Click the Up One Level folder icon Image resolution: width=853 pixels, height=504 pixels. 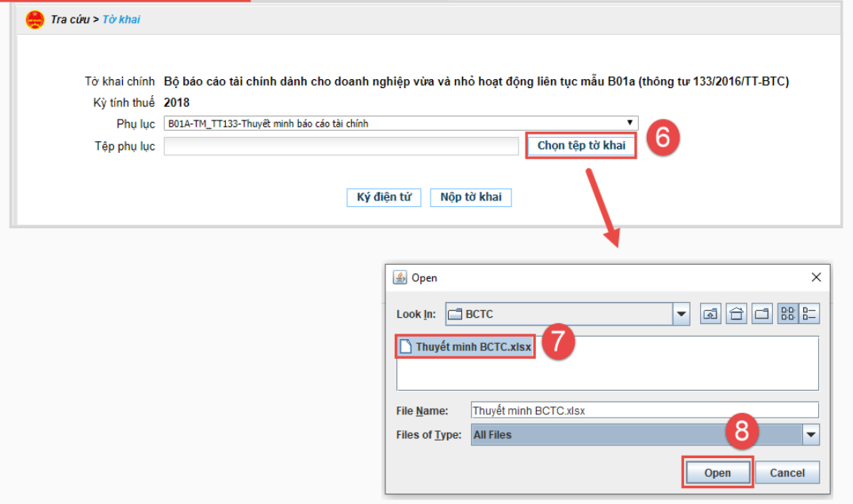pos(711,315)
